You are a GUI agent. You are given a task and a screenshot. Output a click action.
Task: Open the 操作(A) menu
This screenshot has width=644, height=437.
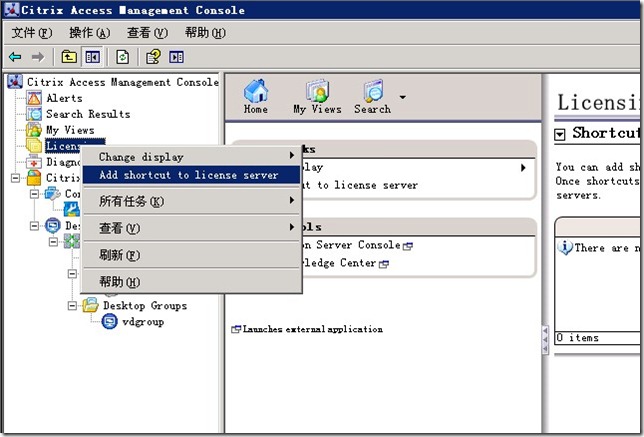(x=90, y=32)
